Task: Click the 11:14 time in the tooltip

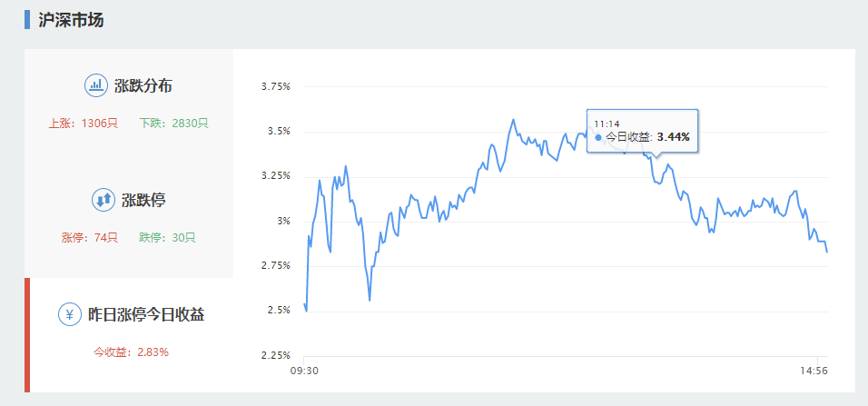Action: (607, 123)
